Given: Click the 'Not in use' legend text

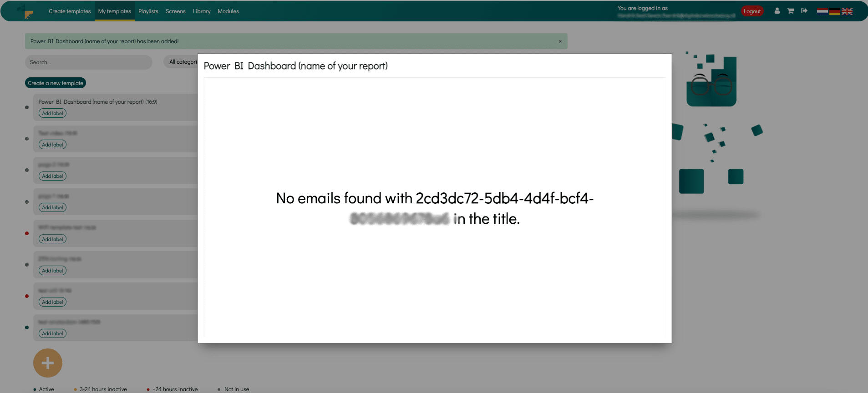Looking at the screenshot, I should pos(237,389).
